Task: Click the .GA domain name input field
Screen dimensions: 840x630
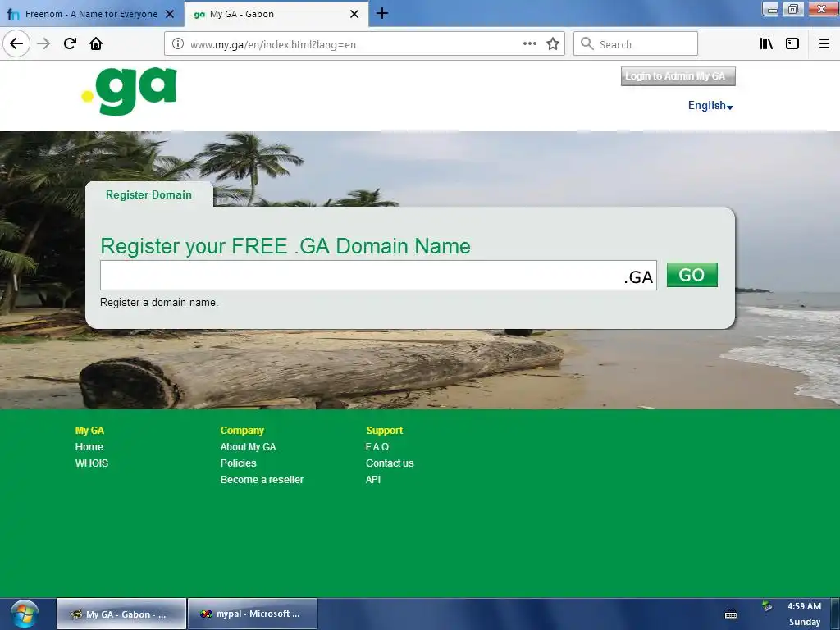Action: (x=378, y=276)
